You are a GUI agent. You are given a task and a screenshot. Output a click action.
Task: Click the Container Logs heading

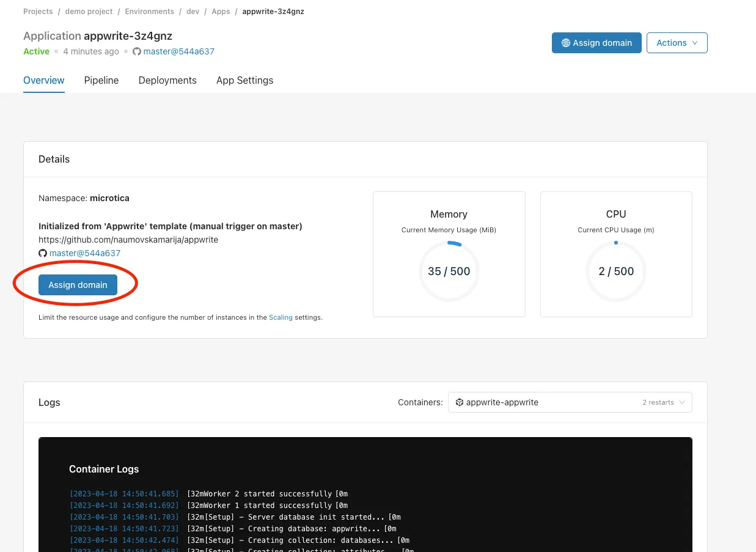pyautogui.click(x=104, y=469)
